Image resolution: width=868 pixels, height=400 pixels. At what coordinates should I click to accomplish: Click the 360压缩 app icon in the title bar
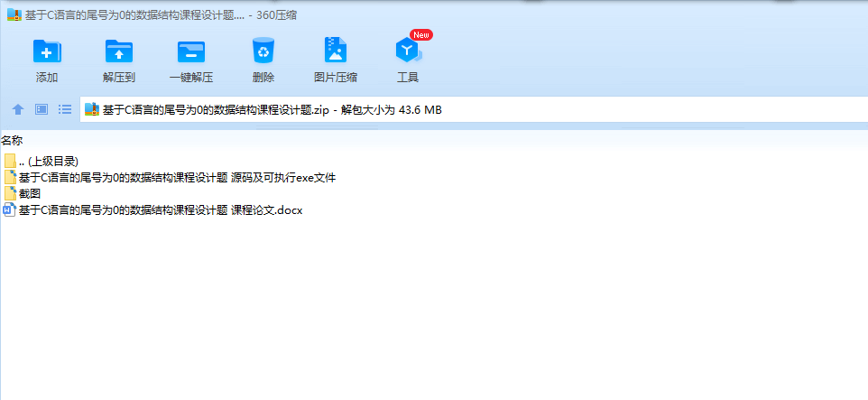14,15
